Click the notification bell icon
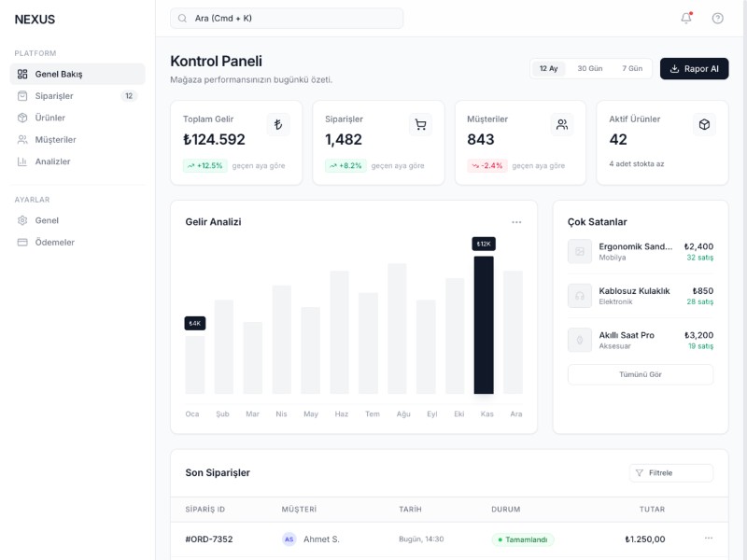The height and width of the screenshot is (560, 747). click(686, 18)
